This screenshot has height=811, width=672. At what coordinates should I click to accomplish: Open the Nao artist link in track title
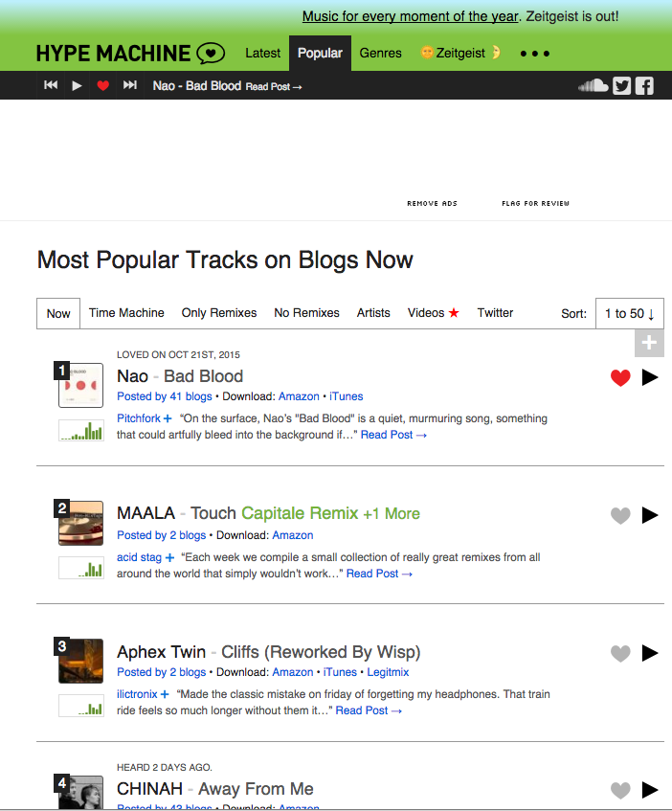[x=132, y=376]
